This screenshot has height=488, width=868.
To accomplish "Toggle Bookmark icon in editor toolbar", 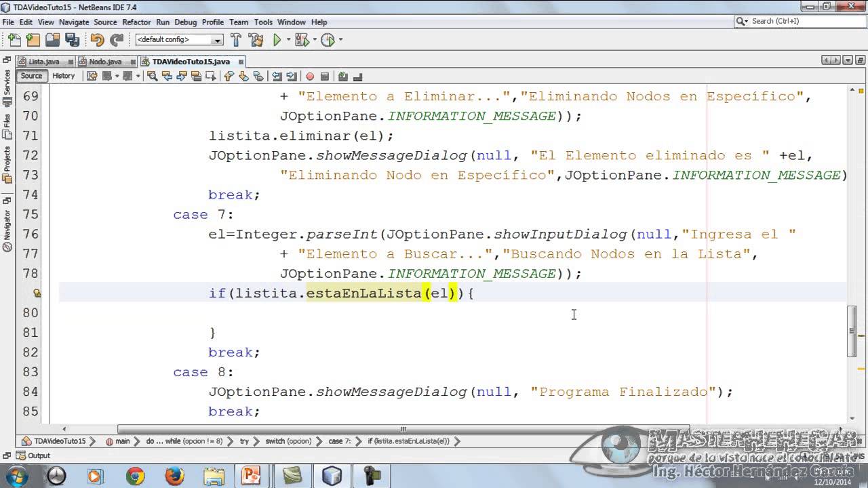I will (x=258, y=76).
